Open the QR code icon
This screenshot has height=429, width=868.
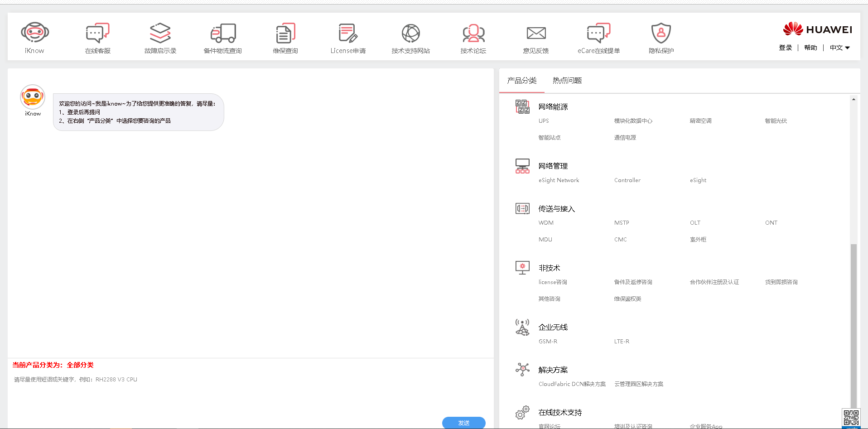click(x=851, y=418)
